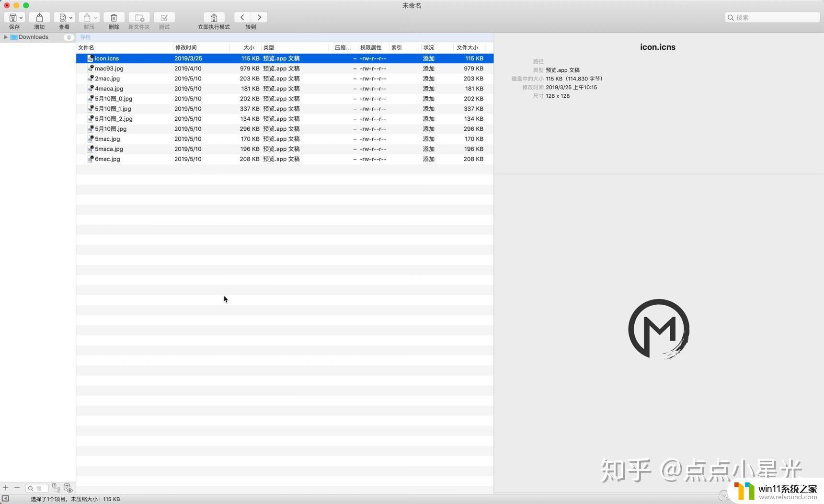Click the 保存 (Save) archive icon
This screenshot has height=504, width=824.
(x=12, y=18)
